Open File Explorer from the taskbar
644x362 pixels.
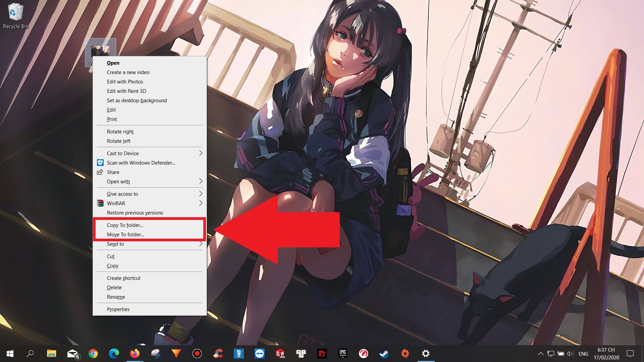pyautogui.click(x=51, y=353)
